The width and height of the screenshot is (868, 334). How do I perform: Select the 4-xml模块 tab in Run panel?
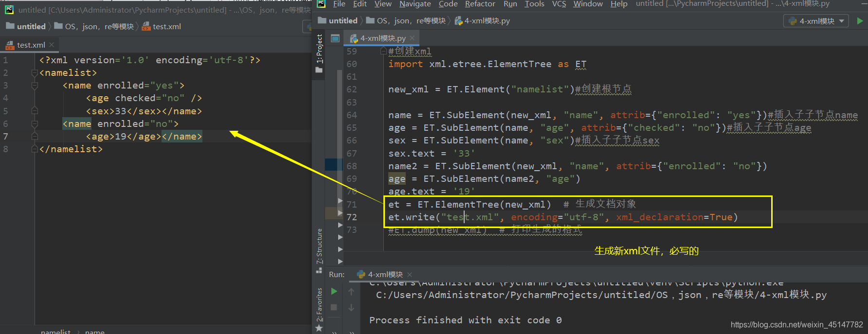pyautogui.click(x=385, y=275)
